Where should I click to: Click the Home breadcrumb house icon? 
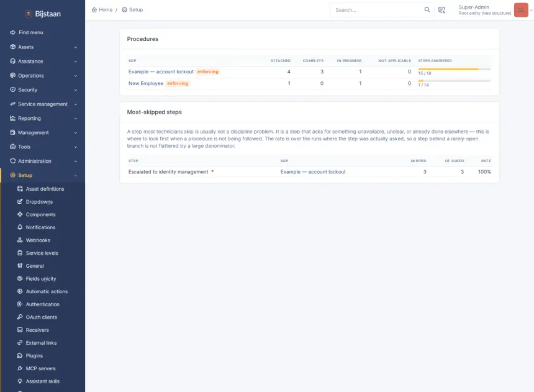click(x=94, y=10)
